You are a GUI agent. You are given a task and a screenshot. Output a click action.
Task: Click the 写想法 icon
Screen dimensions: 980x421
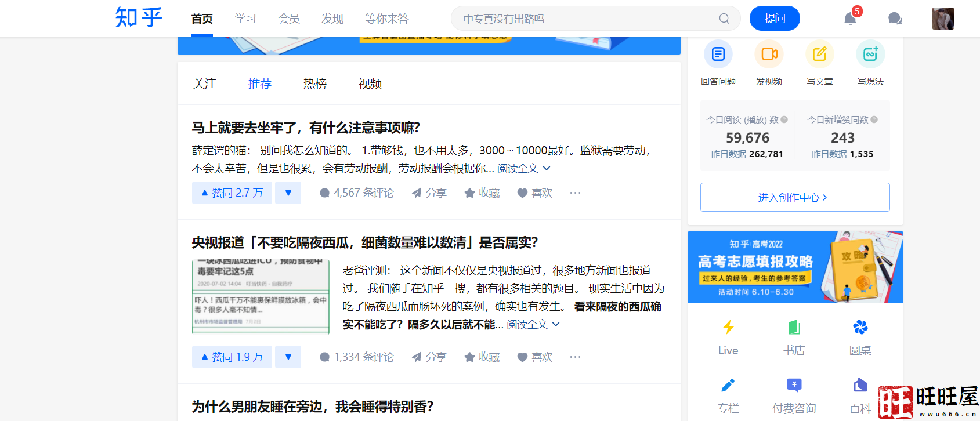click(x=870, y=55)
